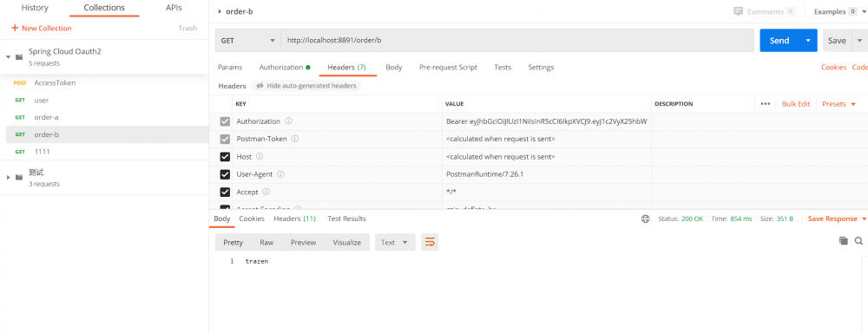868x333 pixels.
Task: Copy response using the clipboard icon
Action: pyautogui.click(x=844, y=240)
